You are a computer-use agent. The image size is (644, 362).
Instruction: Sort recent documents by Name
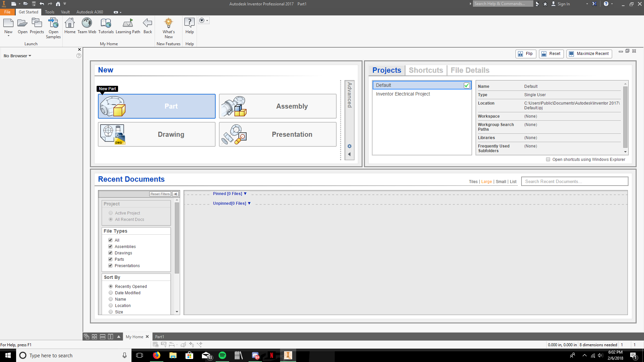[111, 299]
